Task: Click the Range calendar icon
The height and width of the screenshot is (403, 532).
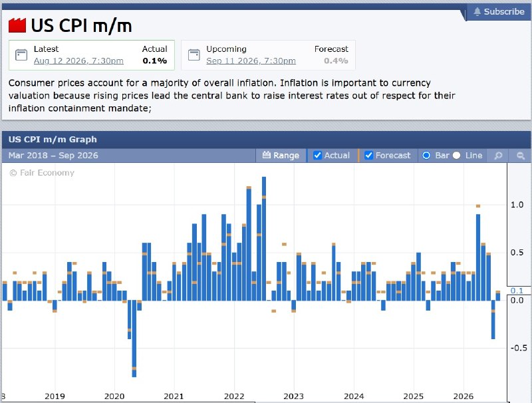Action: [267, 155]
